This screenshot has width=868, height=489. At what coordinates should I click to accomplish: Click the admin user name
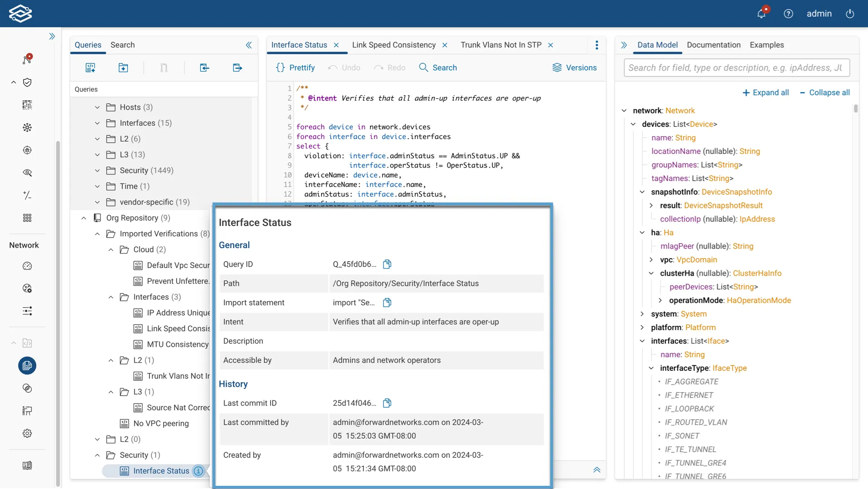tap(819, 14)
